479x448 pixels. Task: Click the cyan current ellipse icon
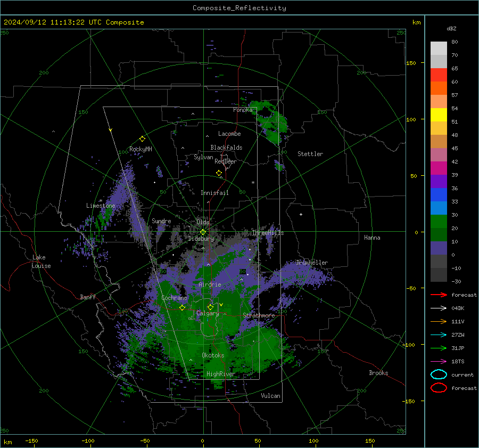tap(439, 374)
